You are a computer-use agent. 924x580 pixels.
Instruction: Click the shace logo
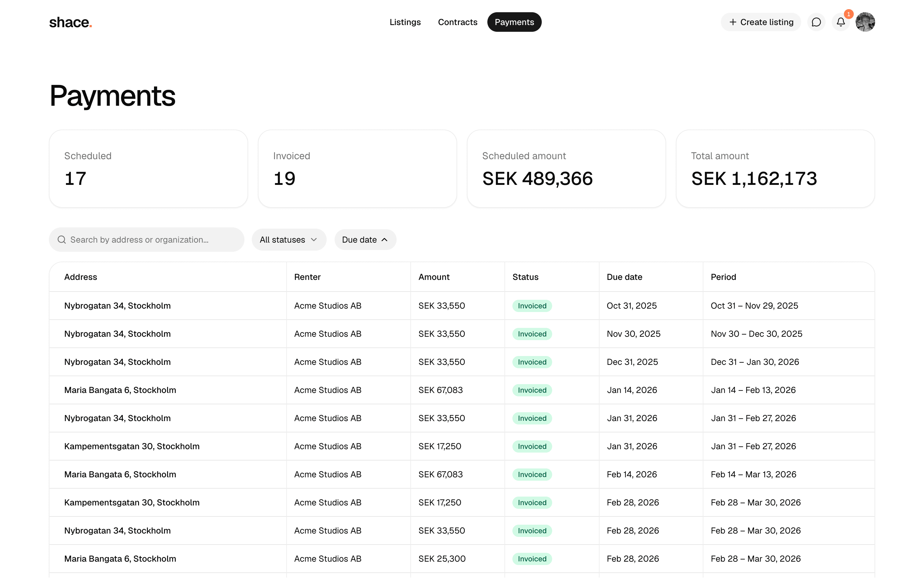point(71,22)
